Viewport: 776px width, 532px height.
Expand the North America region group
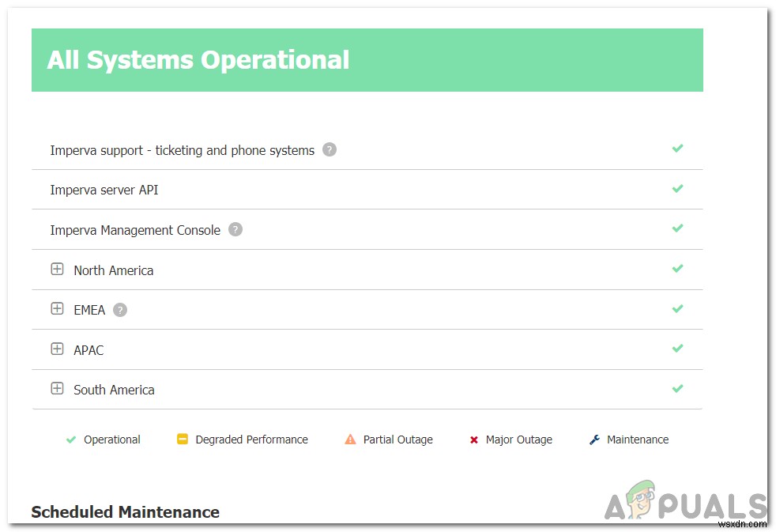(57, 269)
